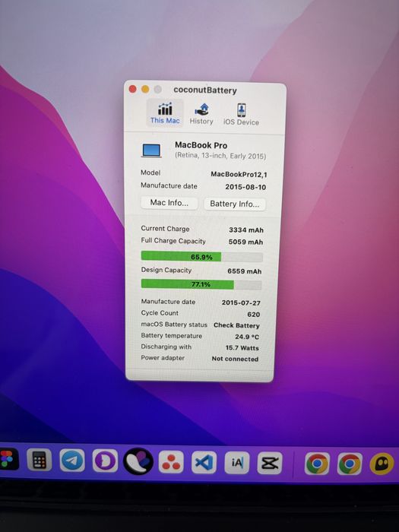Click the "Check Battery" status text
The width and height of the screenshot is (399, 532).
click(x=236, y=325)
